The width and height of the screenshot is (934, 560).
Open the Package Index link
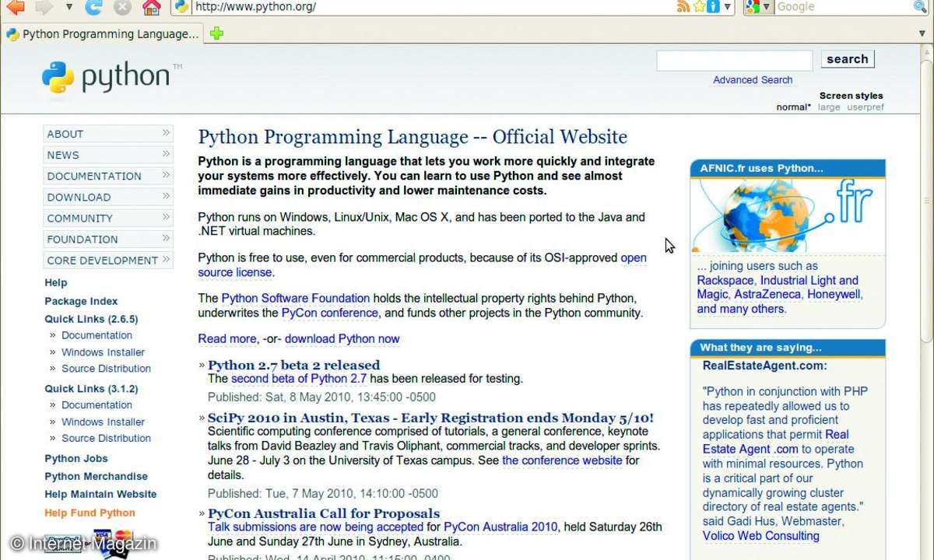point(81,301)
